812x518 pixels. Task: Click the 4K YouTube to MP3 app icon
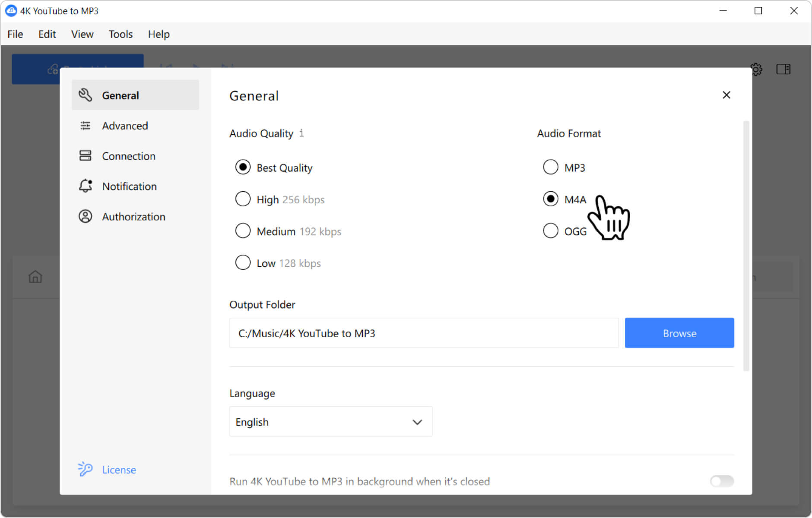[11, 11]
